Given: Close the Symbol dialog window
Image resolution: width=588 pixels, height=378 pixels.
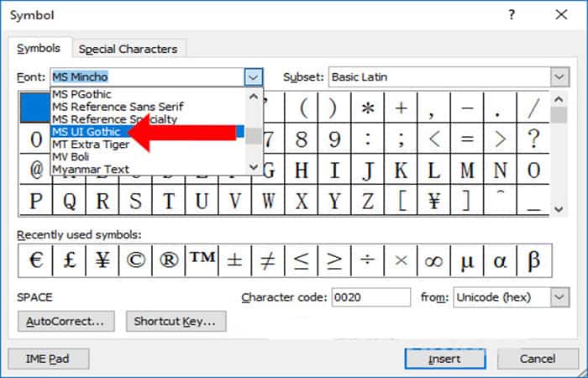Looking at the screenshot, I should tap(561, 15).
